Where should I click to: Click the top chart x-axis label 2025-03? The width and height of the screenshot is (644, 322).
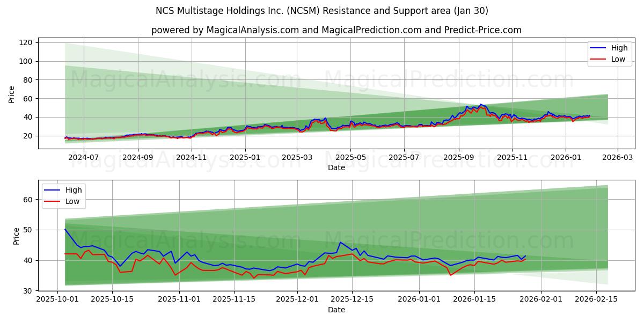297,158
